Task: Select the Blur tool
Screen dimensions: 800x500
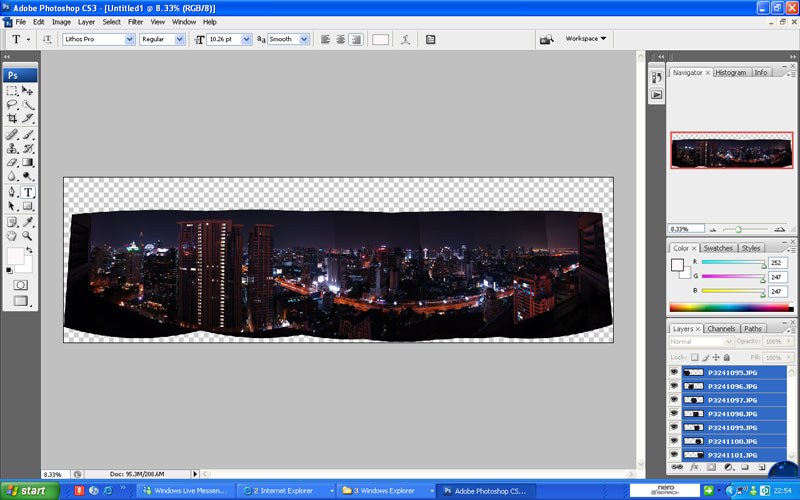Action: [x=12, y=176]
